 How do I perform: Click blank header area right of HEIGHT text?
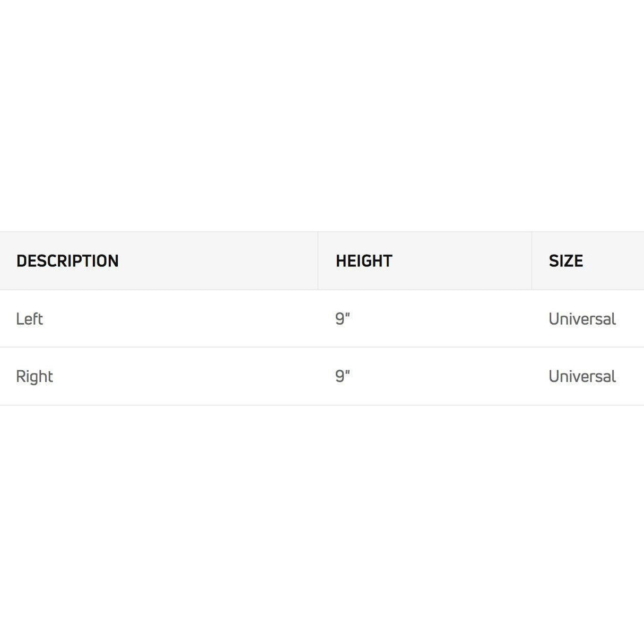pyautogui.click(x=462, y=261)
